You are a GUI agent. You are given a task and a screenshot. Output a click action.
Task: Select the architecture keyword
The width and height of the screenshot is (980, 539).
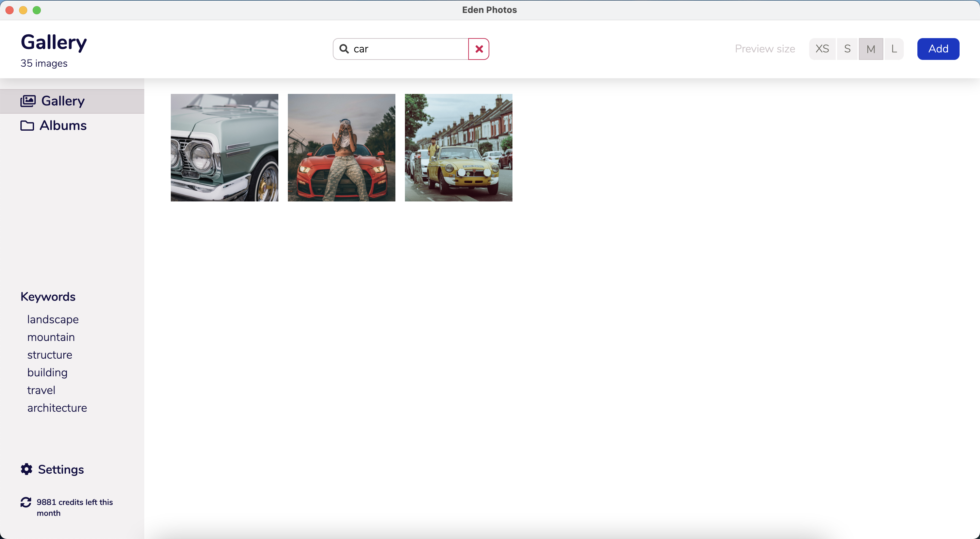57,408
